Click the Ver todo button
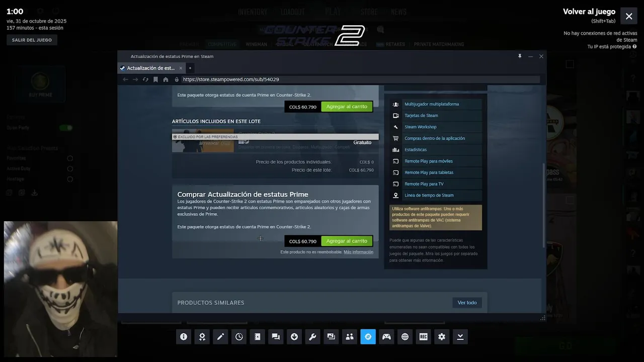 coord(467,303)
